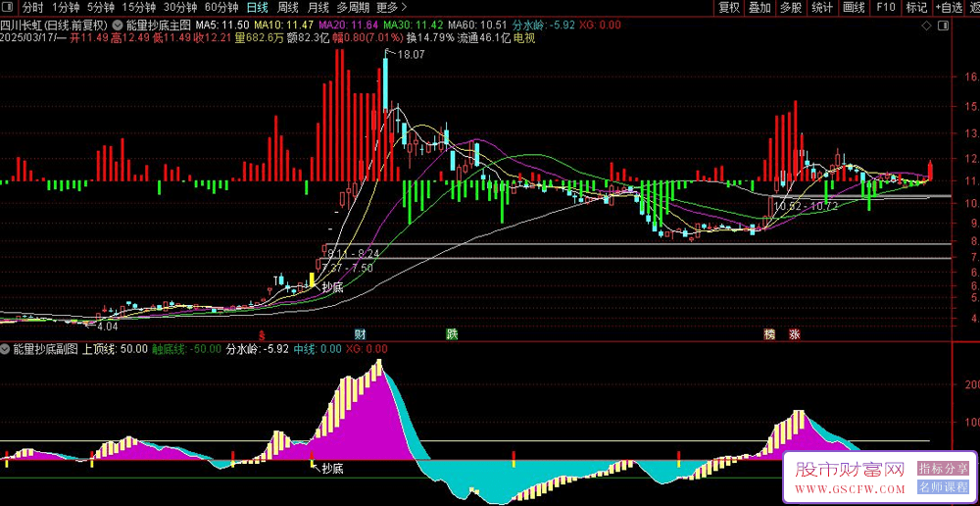980x506 pixels.
Task: Switch to 15分钟 period
Action: 139,8
